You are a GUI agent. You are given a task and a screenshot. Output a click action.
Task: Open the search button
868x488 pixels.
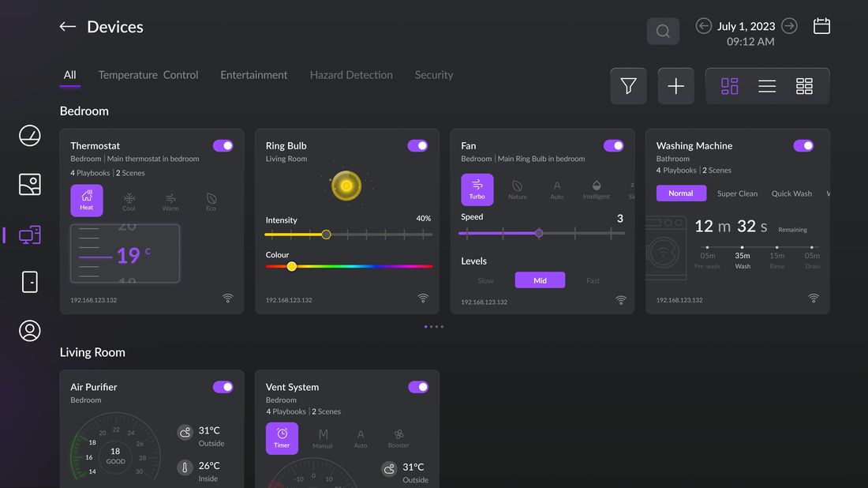coord(663,31)
